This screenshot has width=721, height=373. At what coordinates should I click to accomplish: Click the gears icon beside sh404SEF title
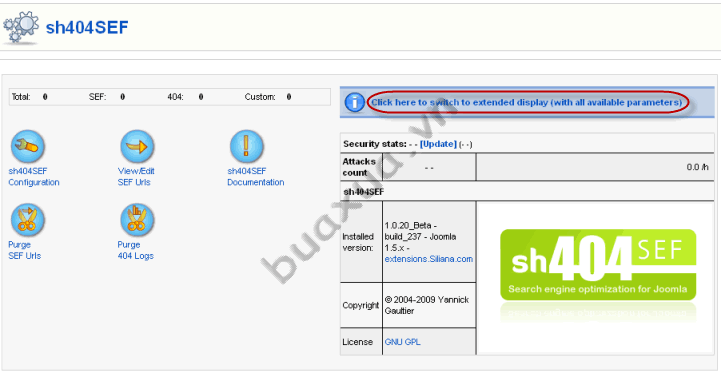21,28
